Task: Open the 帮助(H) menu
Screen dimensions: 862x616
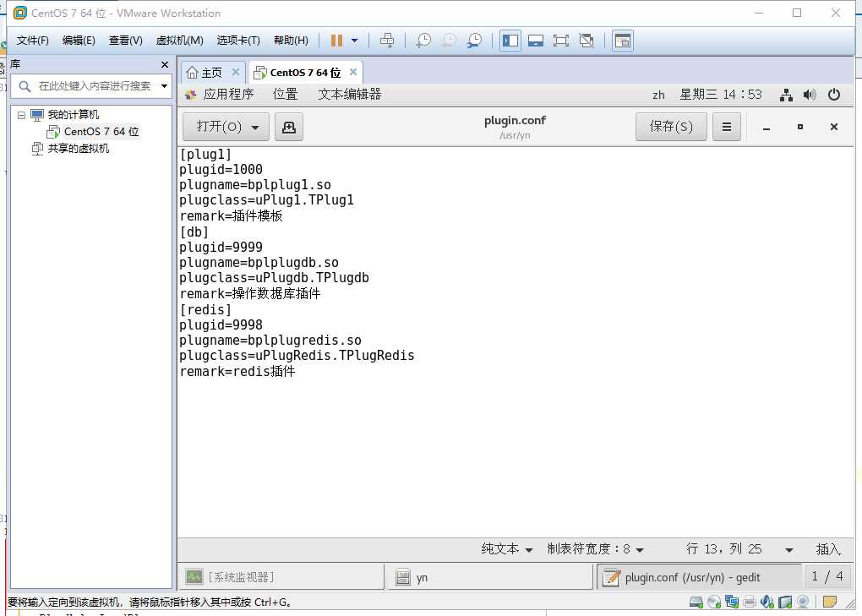Action: click(x=291, y=40)
